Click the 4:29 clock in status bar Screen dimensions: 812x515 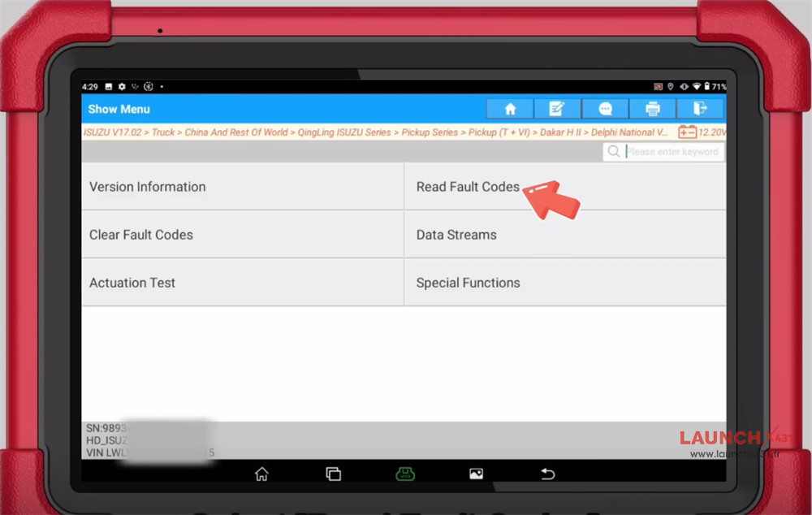[x=89, y=87]
